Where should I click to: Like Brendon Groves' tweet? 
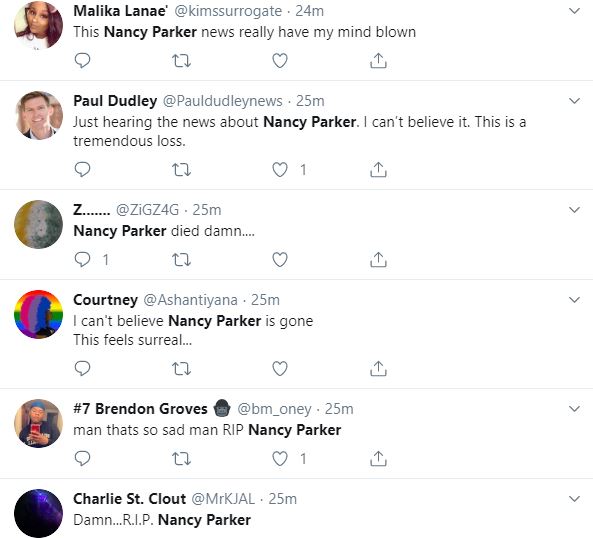point(280,459)
